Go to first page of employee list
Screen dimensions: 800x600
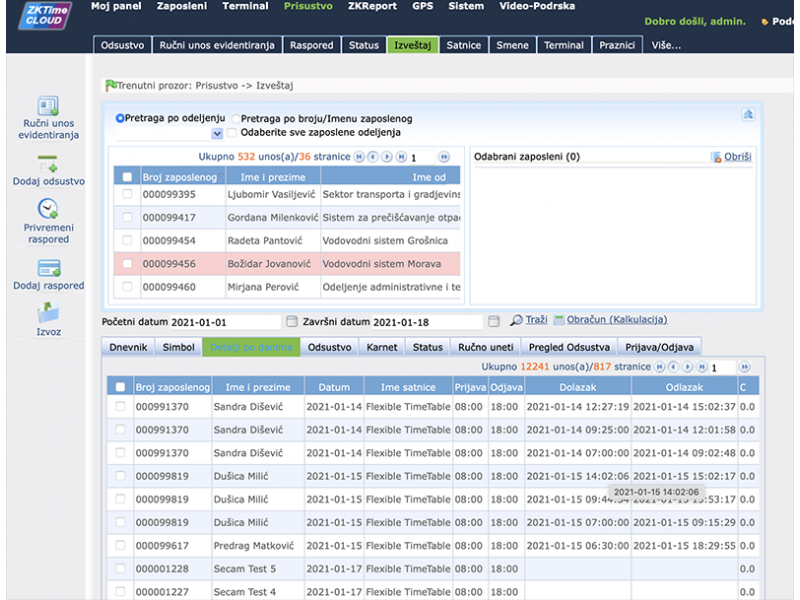tap(359, 157)
